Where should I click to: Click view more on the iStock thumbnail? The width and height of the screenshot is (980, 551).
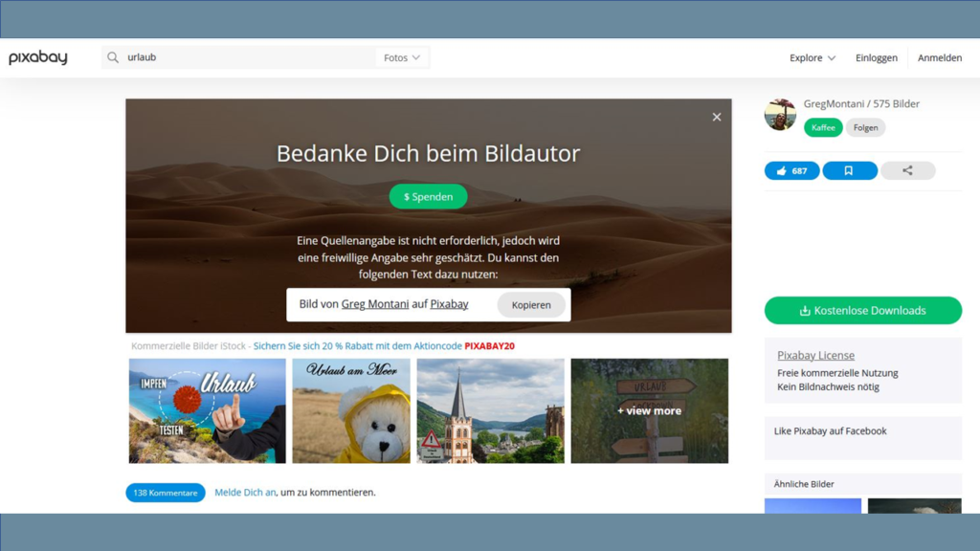649,411
